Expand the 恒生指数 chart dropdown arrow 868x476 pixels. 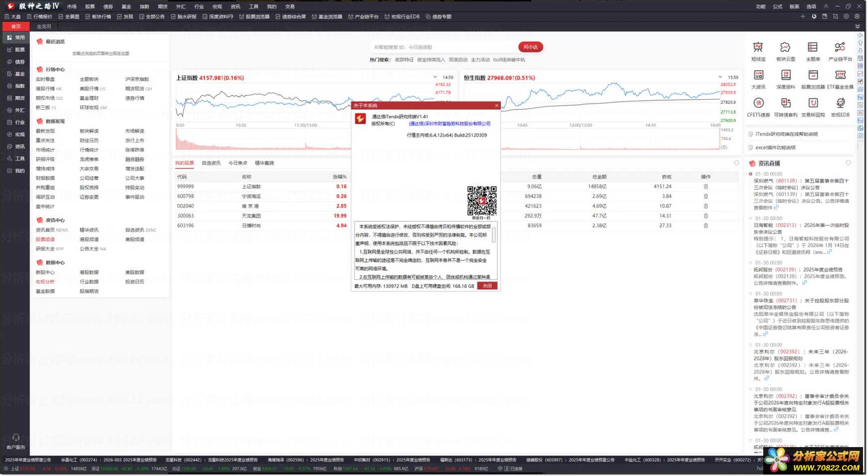pyautogui.click(x=720, y=77)
